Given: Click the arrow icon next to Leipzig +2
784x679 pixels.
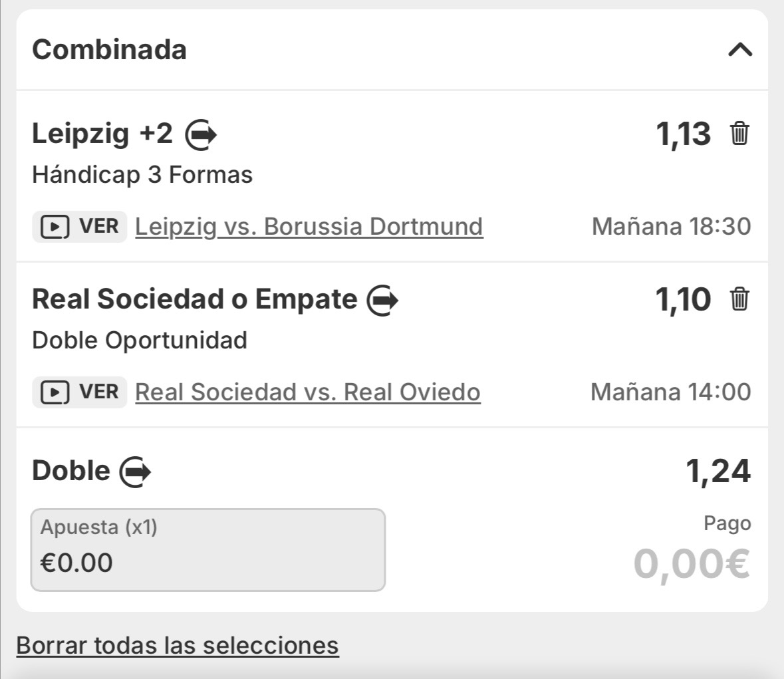Looking at the screenshot, I should point(201,135).
